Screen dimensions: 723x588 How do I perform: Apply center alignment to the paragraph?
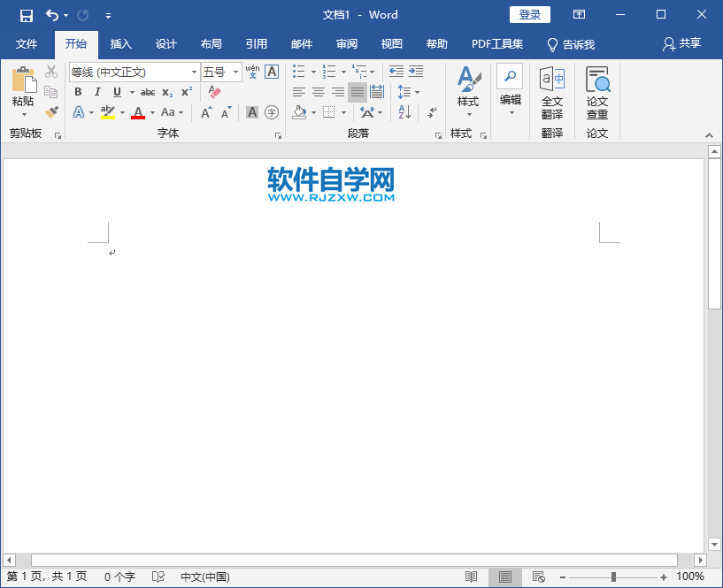tap(317, 92)
